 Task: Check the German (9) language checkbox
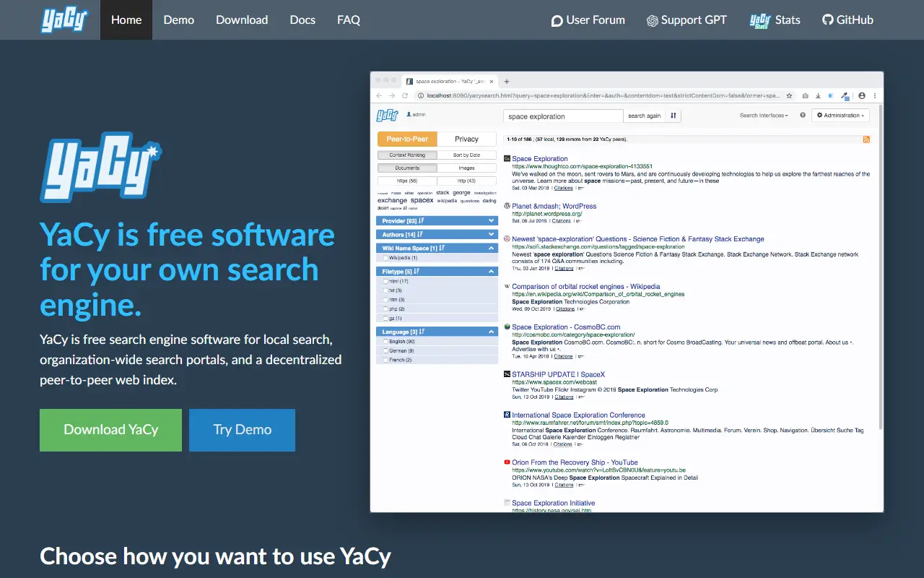tap(385, 350)
